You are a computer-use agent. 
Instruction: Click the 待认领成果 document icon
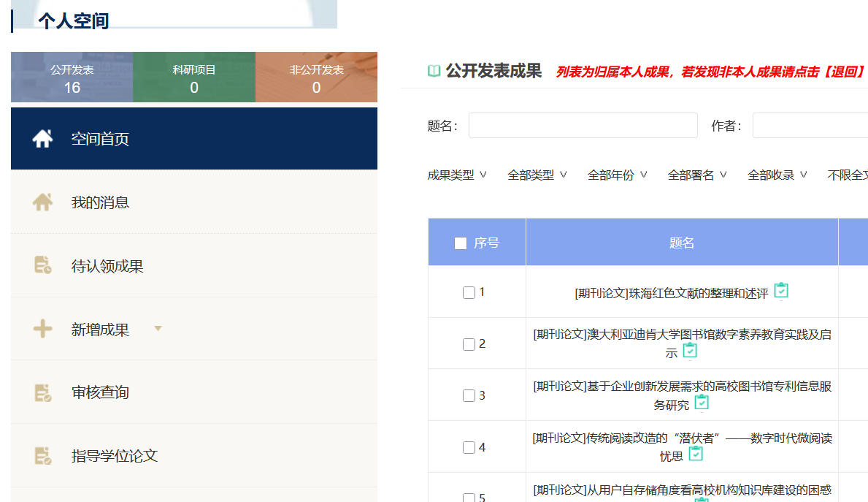[42, 266]
